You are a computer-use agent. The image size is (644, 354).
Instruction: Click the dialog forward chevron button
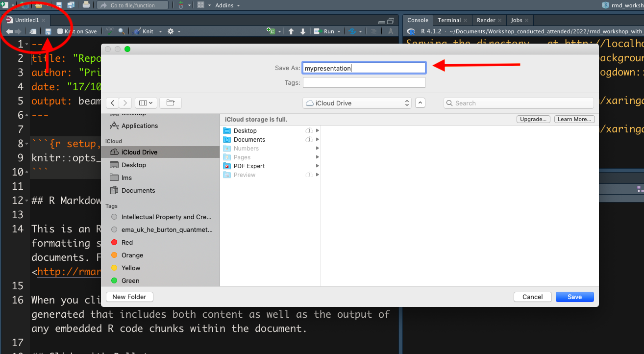pyautogui.click(x=125, y=103)
